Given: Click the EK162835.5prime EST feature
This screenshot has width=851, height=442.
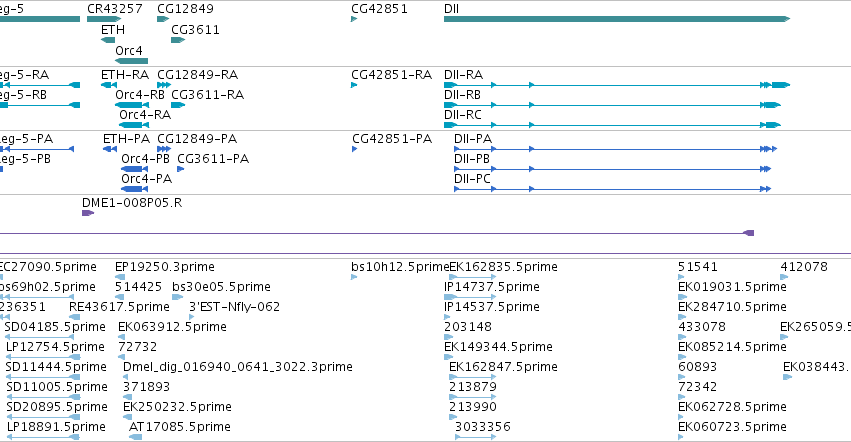Looking at the screenshot, I should 472,277.
